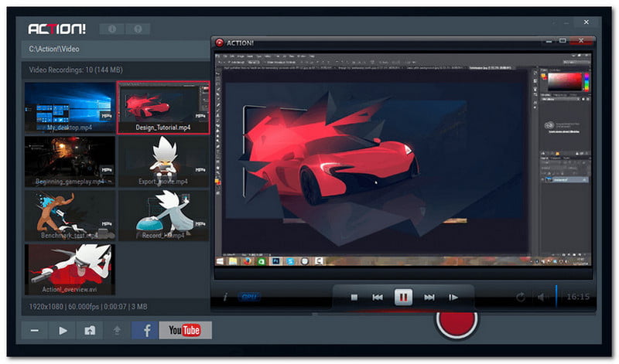Click the green app icon in the video taskbar
Image resolution: width=619 pixels, height=364 pixels.
(262, 261)
